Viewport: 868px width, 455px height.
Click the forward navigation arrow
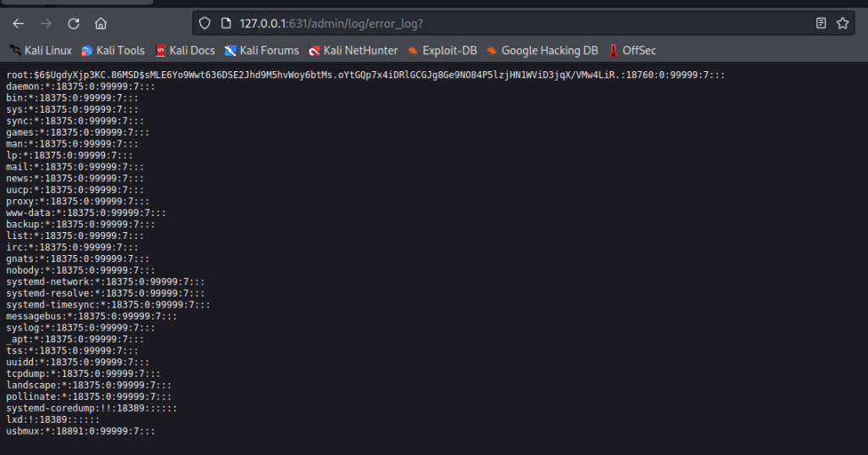(x=46, y=23)
